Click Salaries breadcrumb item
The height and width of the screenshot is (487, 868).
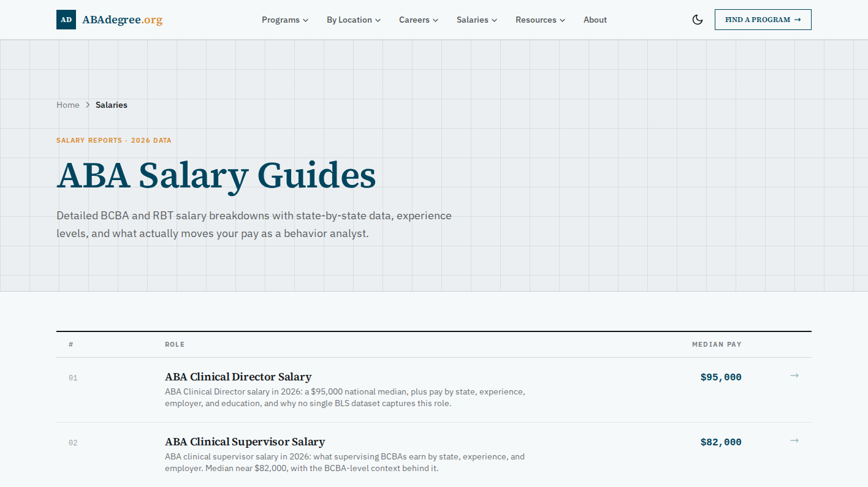tap(112, 105)
